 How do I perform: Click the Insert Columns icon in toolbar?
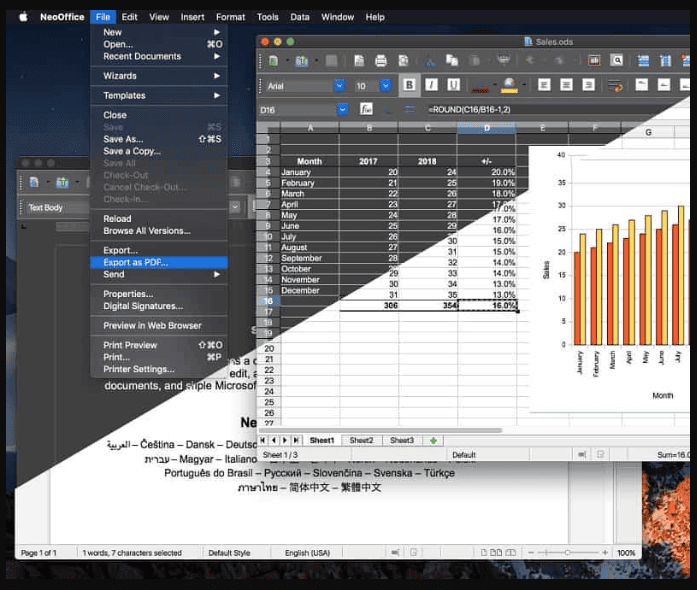coord(665,60)
